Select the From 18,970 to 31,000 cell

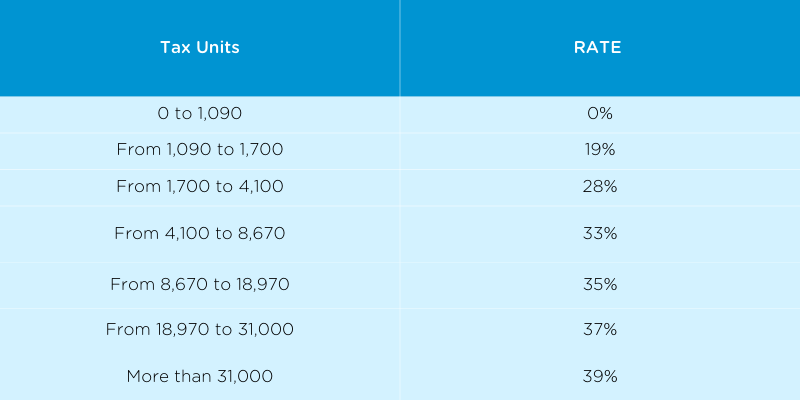coord(199,329)
